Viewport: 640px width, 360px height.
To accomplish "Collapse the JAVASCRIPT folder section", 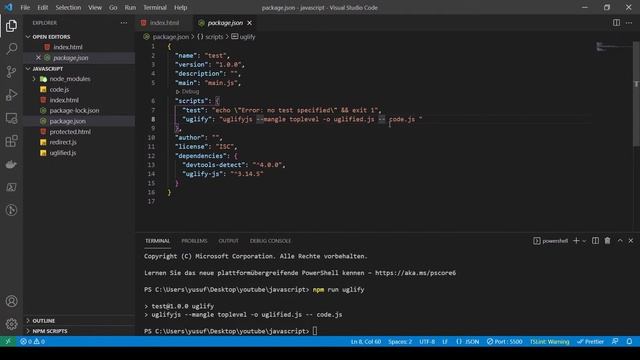I will pyautogui.click(x=80, y=69).
